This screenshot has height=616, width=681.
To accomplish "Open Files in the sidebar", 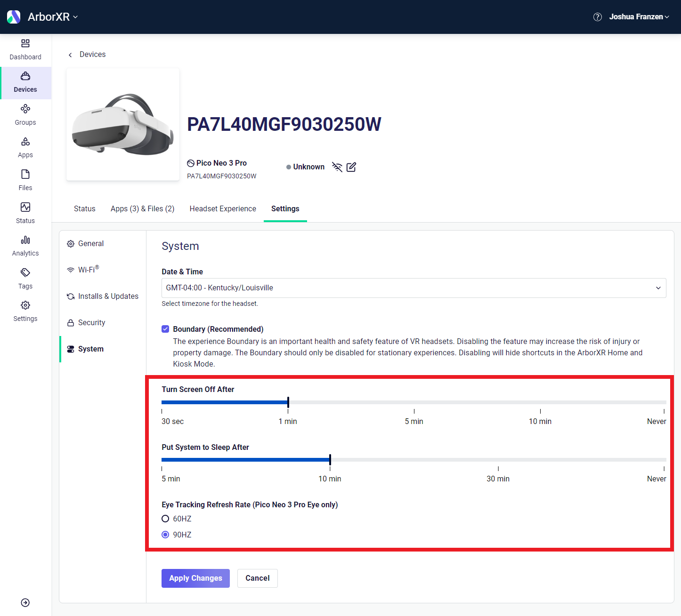I will [25, 181].
